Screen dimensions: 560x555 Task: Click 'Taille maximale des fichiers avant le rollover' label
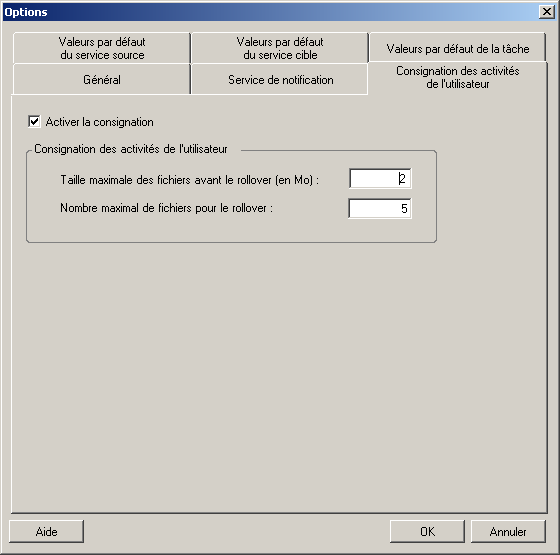pyautogui.click(x=189, y=180)
